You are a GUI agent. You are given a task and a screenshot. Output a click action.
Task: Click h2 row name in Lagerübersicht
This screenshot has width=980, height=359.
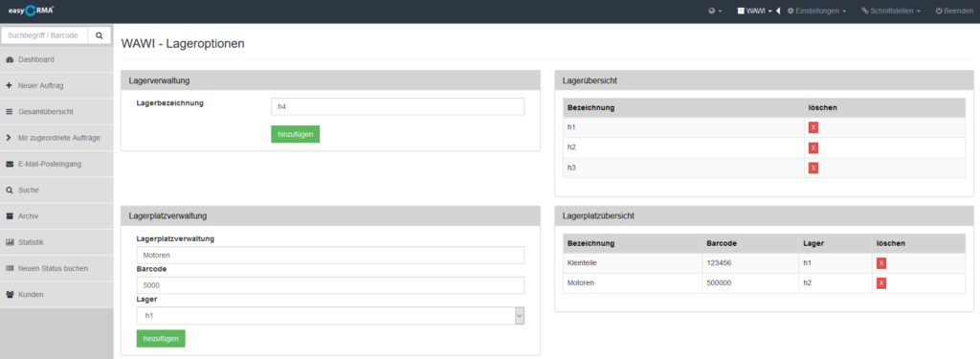coord(571,147)
